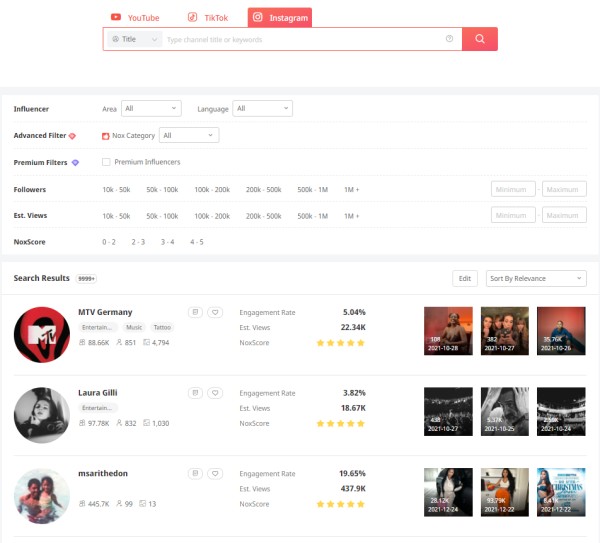Favorite Laura Gilli with heart icon
Viewport: 600px width, 543px height.
(214, 393)
